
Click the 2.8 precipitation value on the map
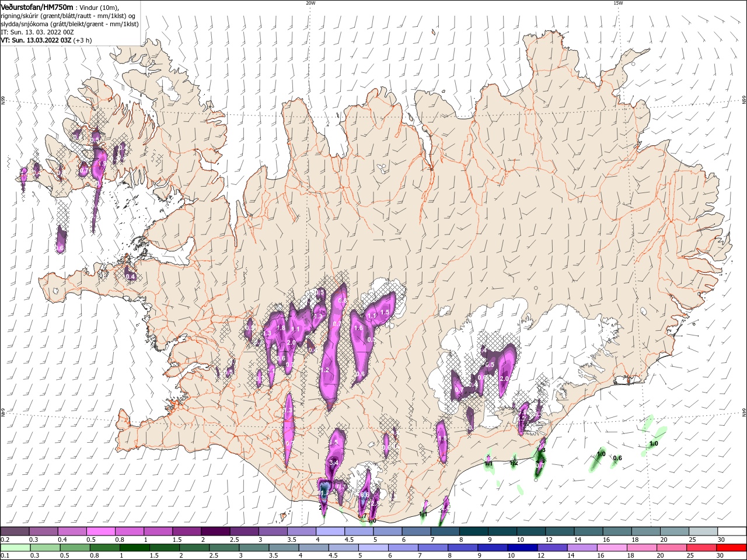[x=375, y=503]
